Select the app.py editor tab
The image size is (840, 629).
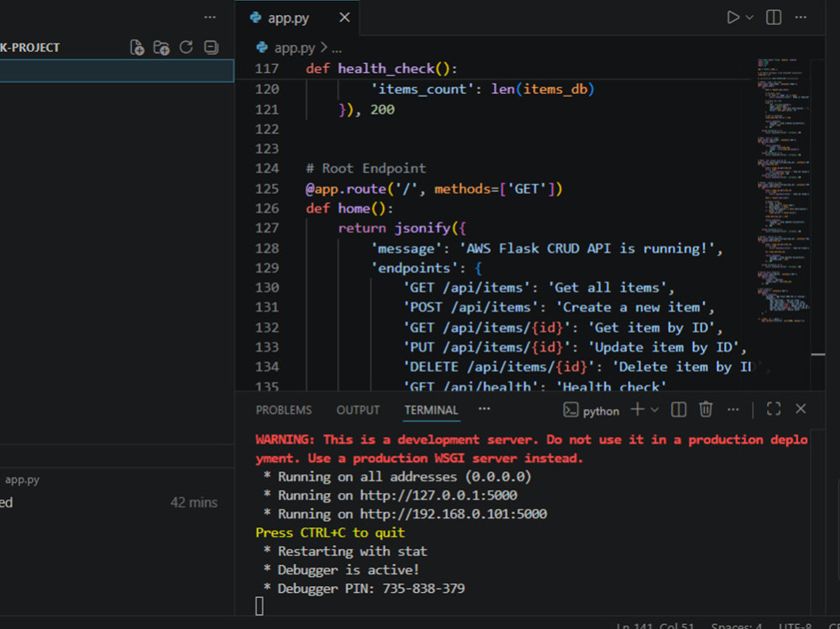pyautogui.click(x=297, y=18)
